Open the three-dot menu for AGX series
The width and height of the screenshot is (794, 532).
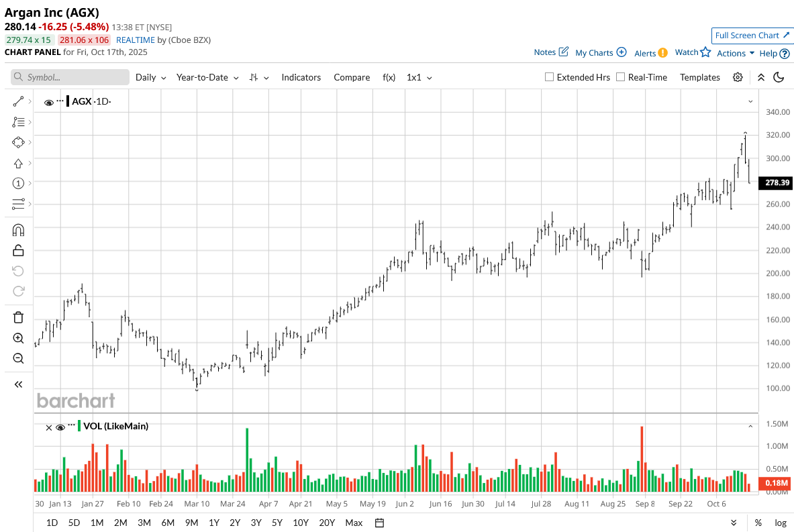coord(60,101)
